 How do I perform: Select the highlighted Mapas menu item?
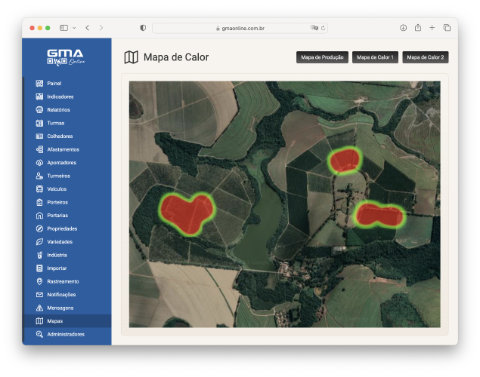pos(67,321)
